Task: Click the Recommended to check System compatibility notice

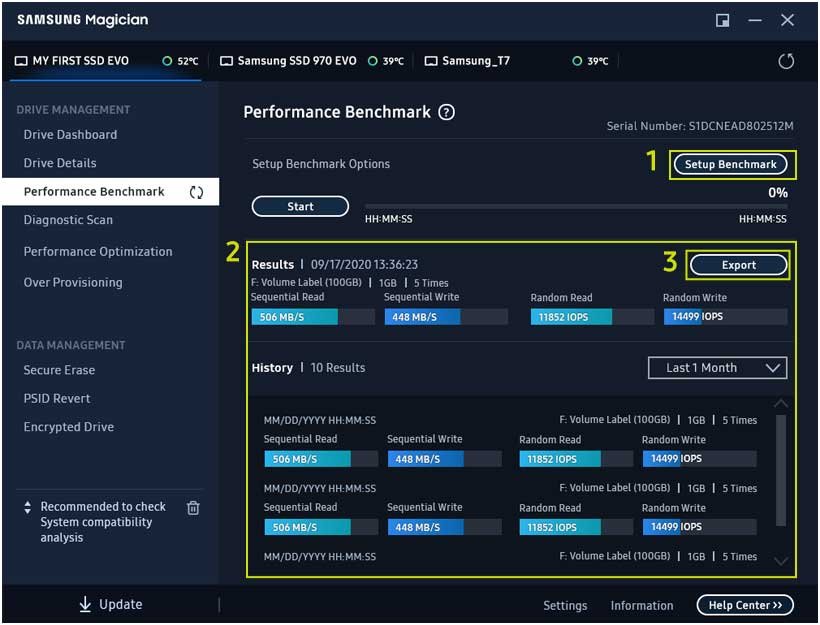Action: (103, 522)
